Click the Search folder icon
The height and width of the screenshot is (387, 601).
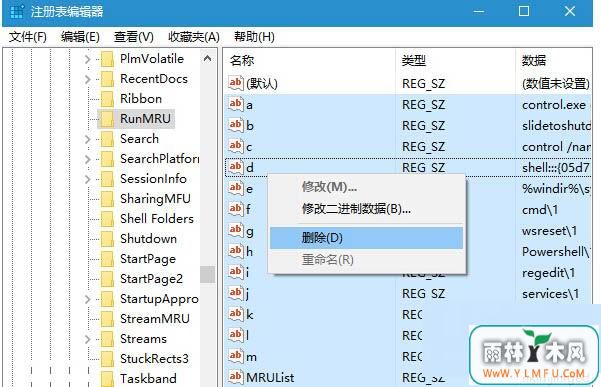click(x=107, y=139)
